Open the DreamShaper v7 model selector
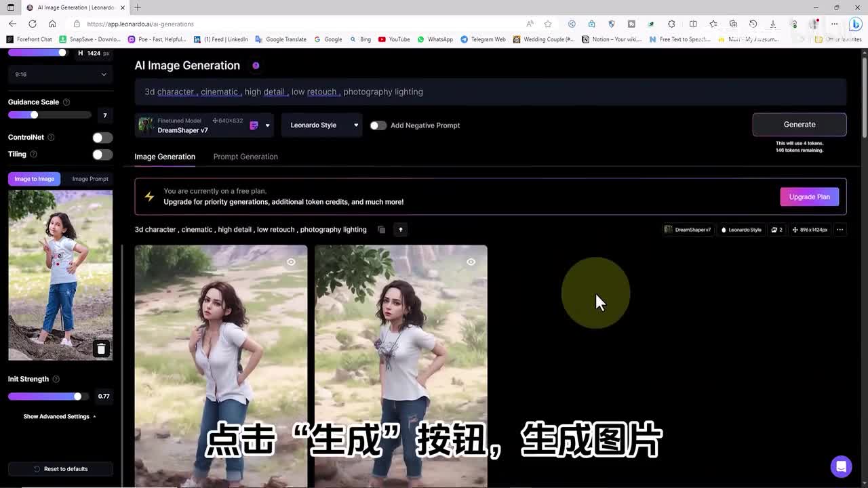Image resolution: width=868 pixels, height=488 pixels. [x=203, y=125]
